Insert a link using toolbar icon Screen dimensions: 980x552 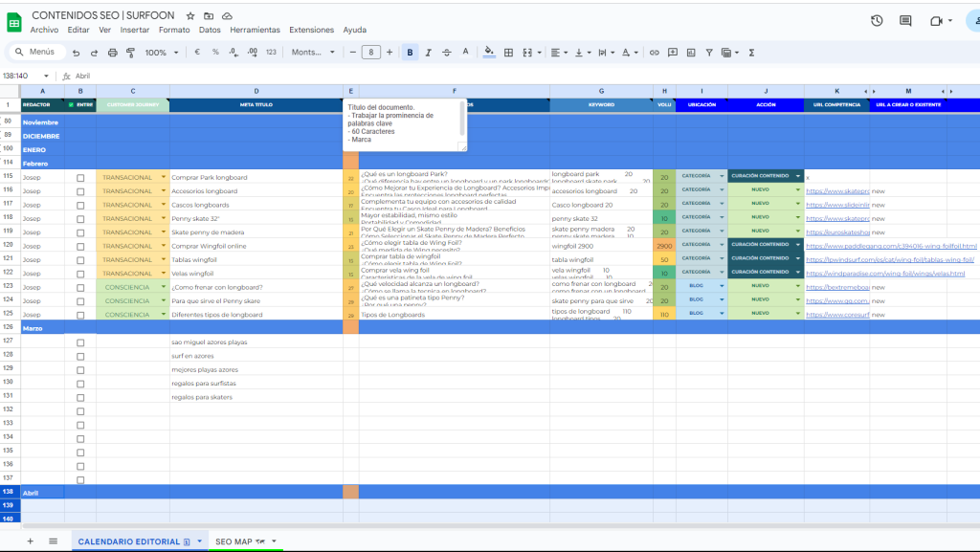click(x=655, y=52)
